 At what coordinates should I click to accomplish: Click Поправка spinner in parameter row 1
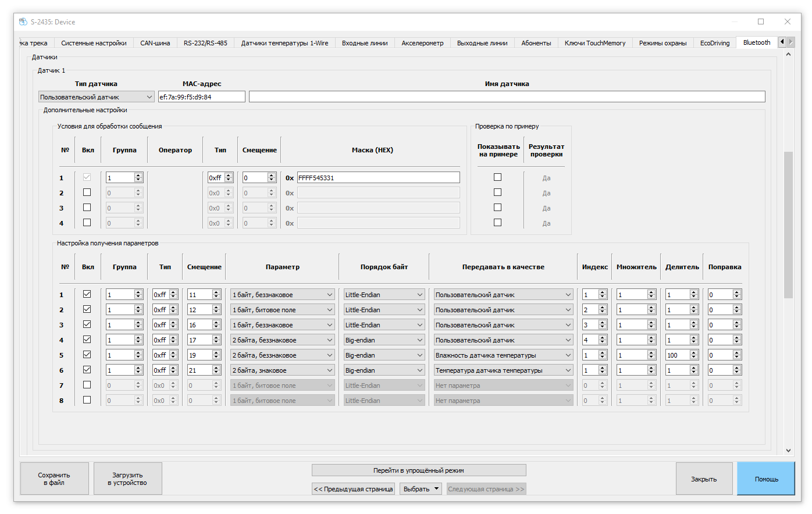pyautogui.click(x=725, y=295)
